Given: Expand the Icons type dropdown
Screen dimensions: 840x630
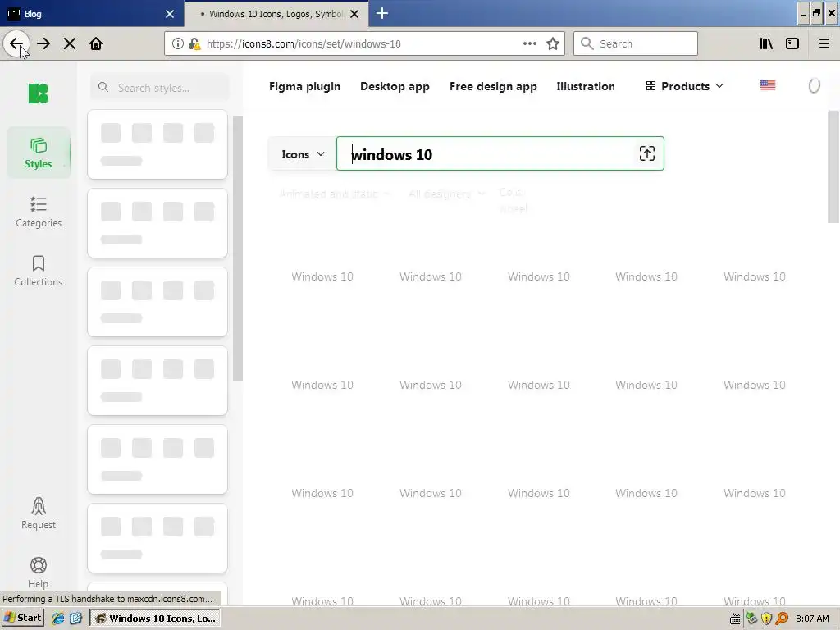Looking at the screenshot, I should tap(303, 154).
